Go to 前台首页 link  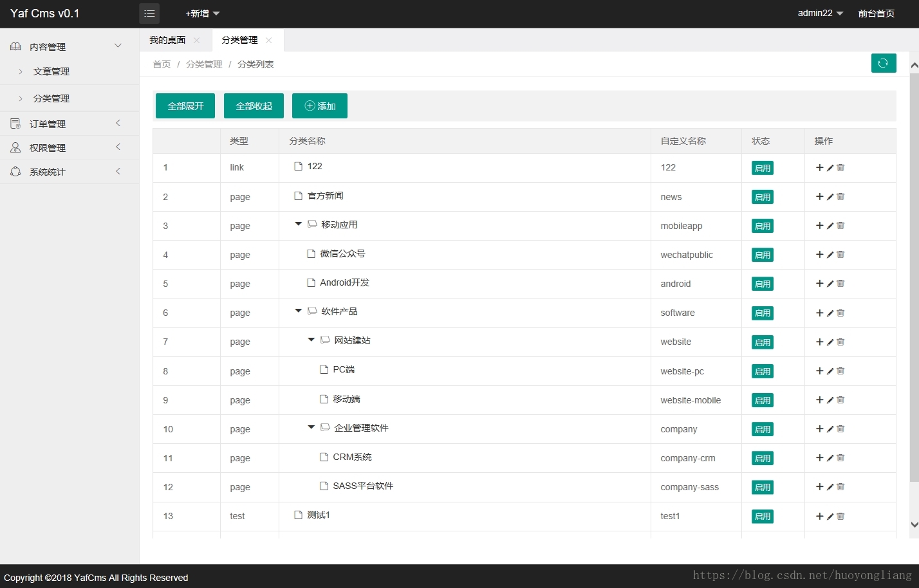point(876,14)
